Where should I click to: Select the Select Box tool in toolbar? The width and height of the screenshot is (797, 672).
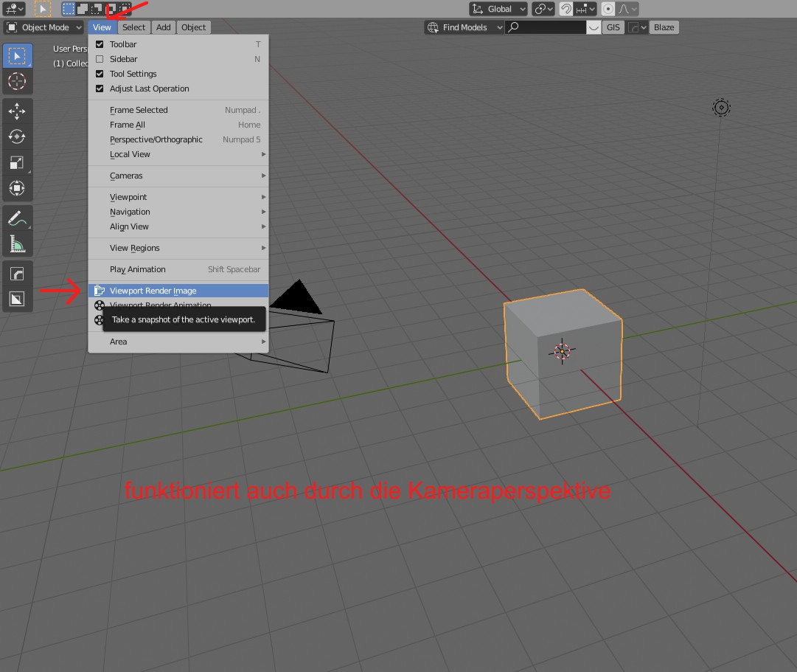pyautogui.click(x=17, y=56)
